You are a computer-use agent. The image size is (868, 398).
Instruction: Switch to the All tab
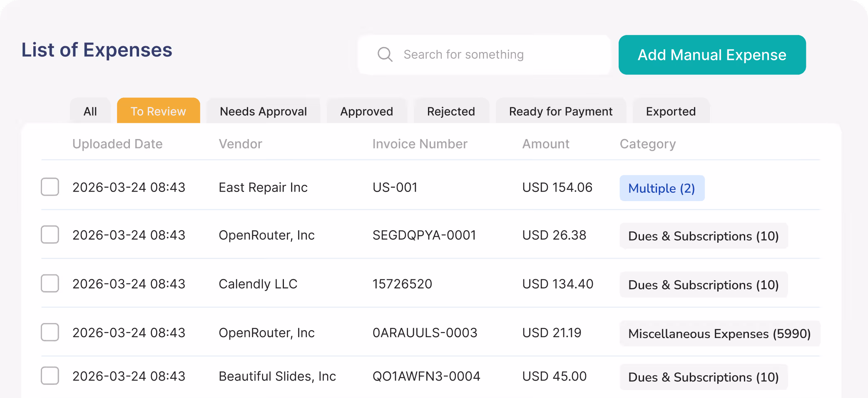(90, 111)
